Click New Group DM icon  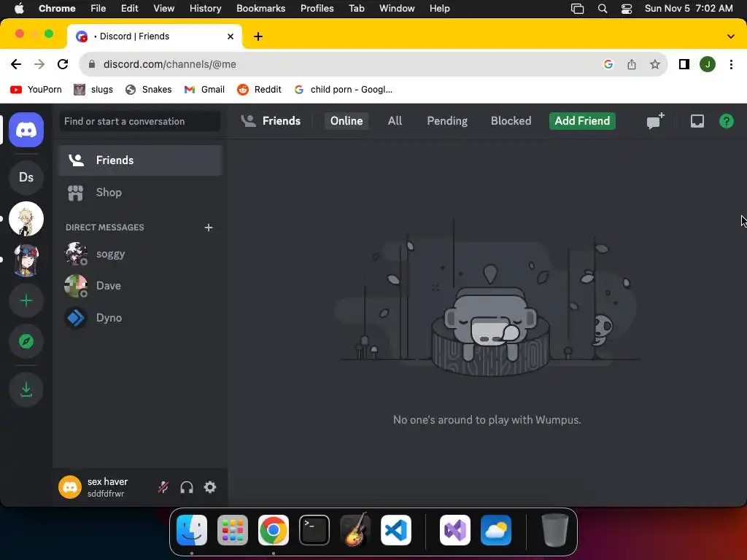655,121
